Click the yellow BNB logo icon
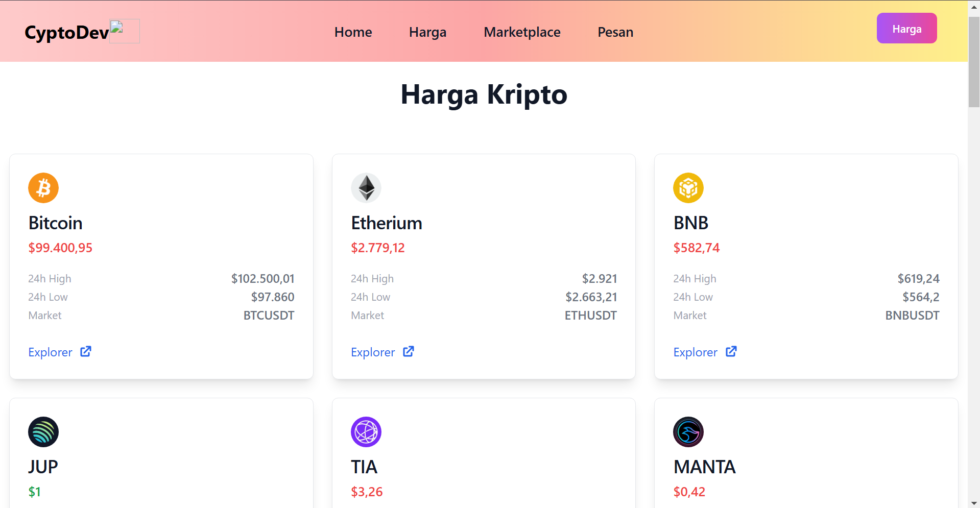 coord(688,188)
